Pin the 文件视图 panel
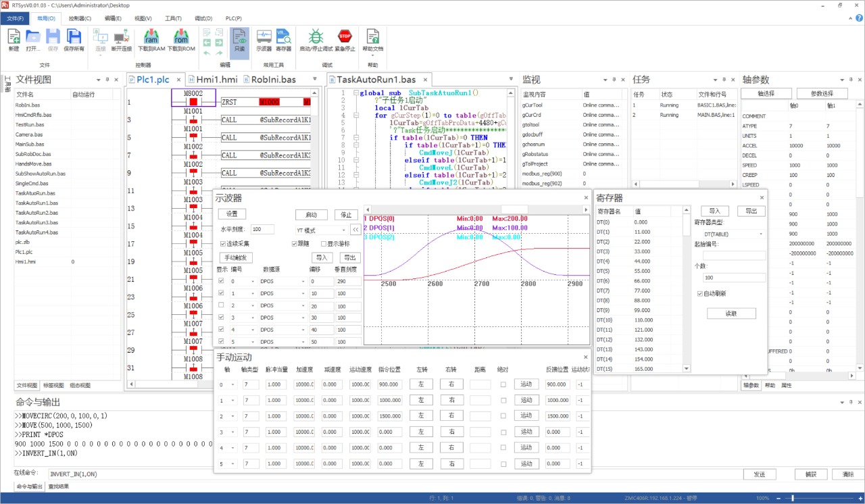 click(x=109, y=80)
